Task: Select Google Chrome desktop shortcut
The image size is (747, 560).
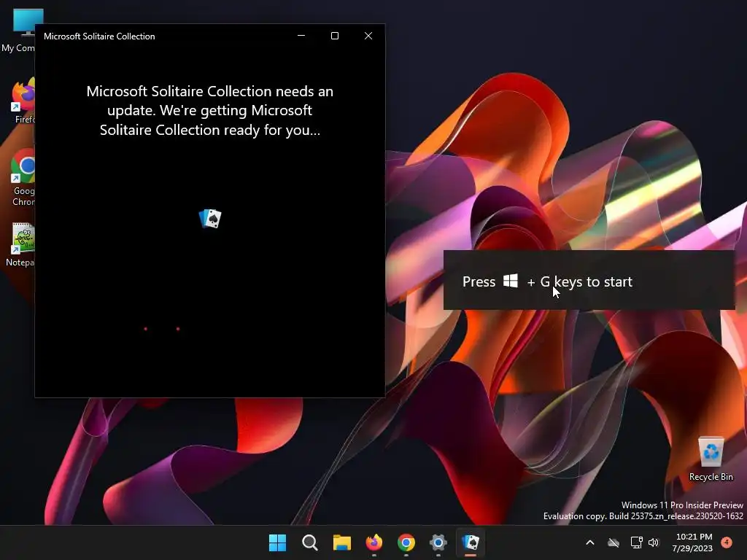Action: tap(23, 178)
